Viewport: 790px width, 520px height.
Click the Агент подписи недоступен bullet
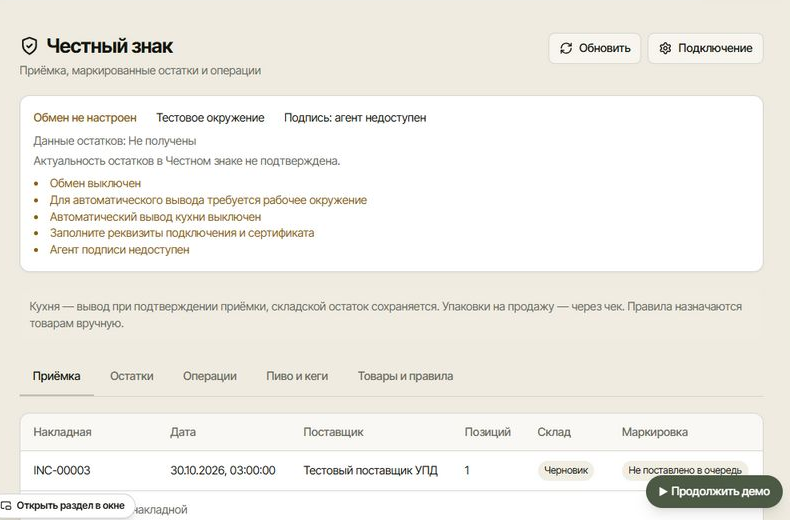[119, 250]
